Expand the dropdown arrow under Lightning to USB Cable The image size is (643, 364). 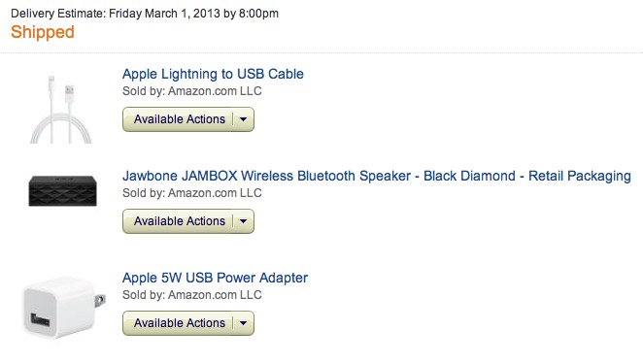(243, 119)
